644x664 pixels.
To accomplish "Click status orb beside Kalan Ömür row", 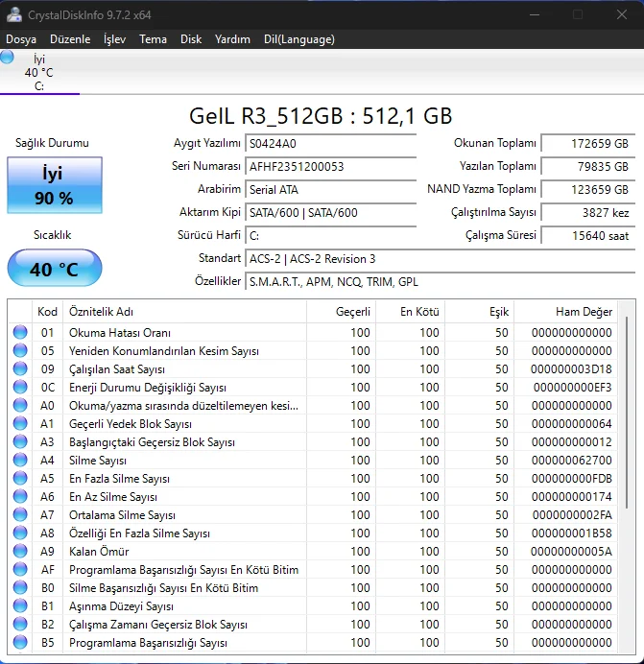I will pos(20,552).
